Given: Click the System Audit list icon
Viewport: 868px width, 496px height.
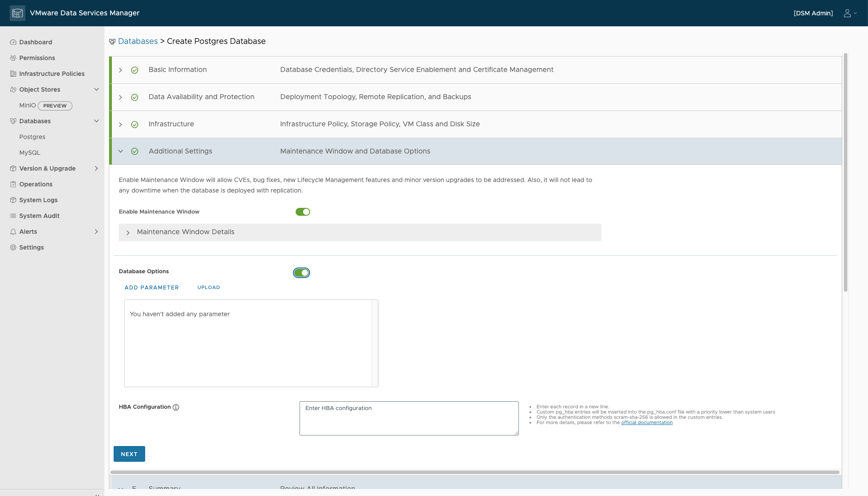Looking at the screenshot, I should [13, 216].
